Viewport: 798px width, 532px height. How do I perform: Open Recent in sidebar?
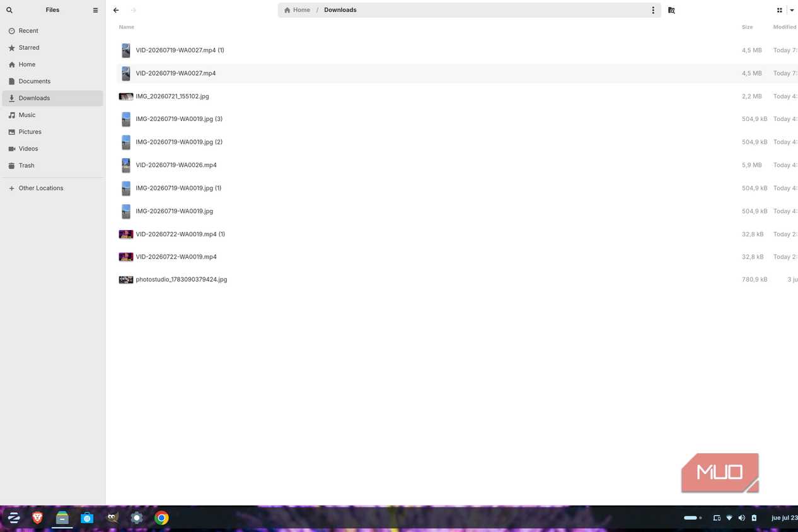tap(52, 31)
